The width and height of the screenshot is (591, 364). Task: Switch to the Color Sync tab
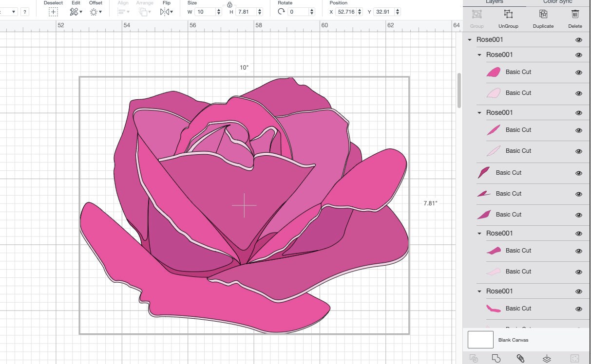[557, 2]
